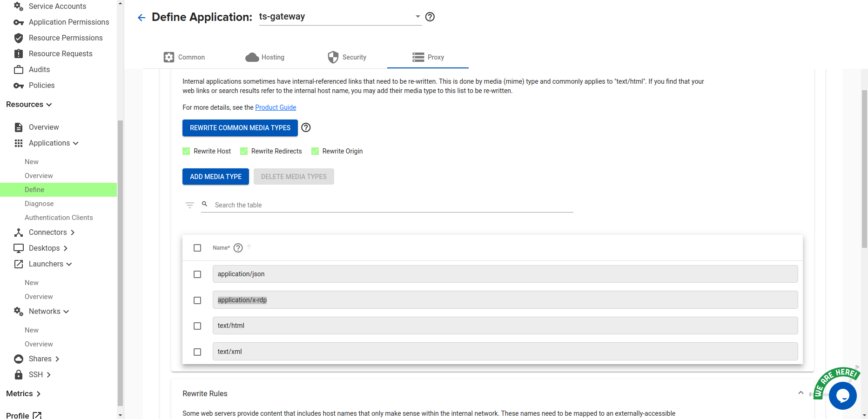This screenshot has width=868, height=419.
Task: Collapse the Networks sidebar section
Action: [66, 311]
